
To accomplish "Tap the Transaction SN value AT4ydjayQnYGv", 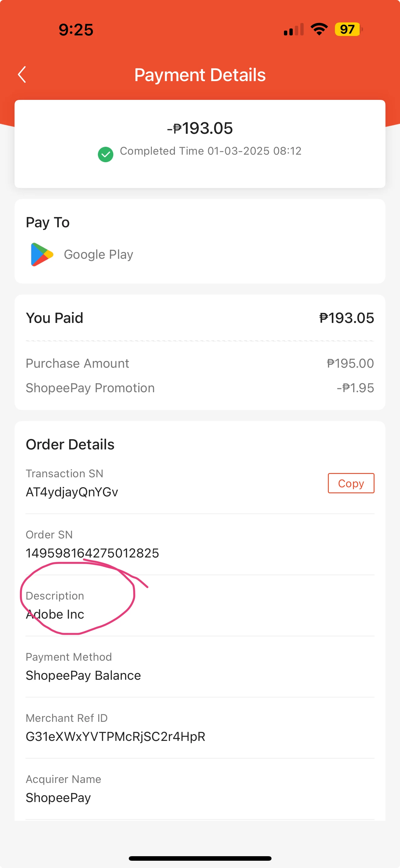I will [x=72, y=492].
